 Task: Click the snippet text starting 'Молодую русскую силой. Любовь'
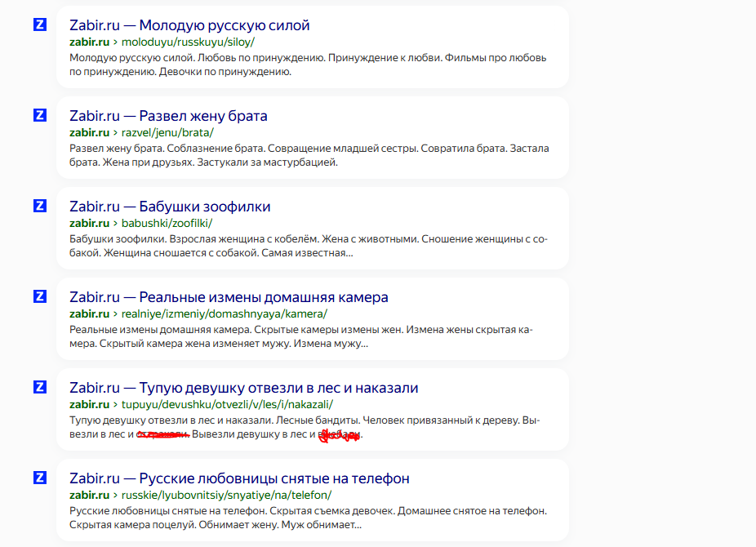tap(308, 64)
